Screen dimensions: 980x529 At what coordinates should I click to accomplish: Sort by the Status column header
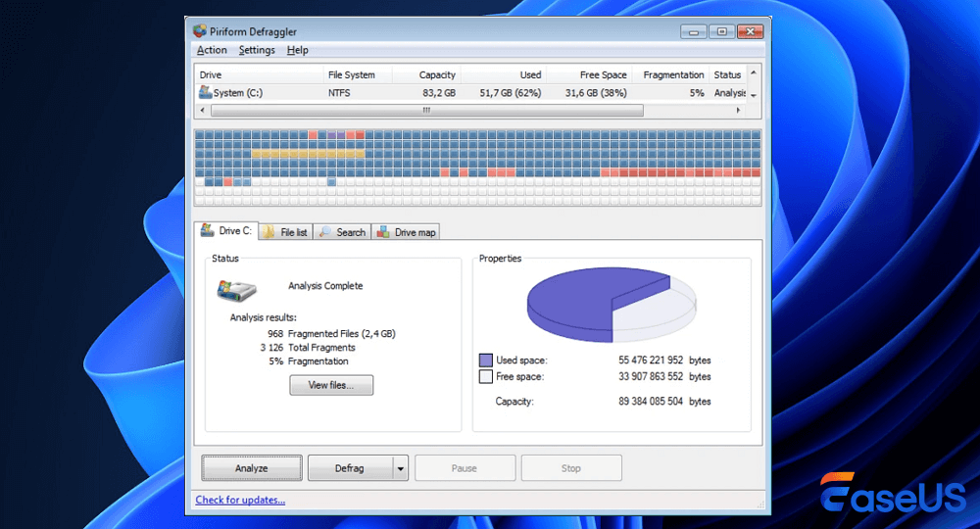click(x=728, y=75)
